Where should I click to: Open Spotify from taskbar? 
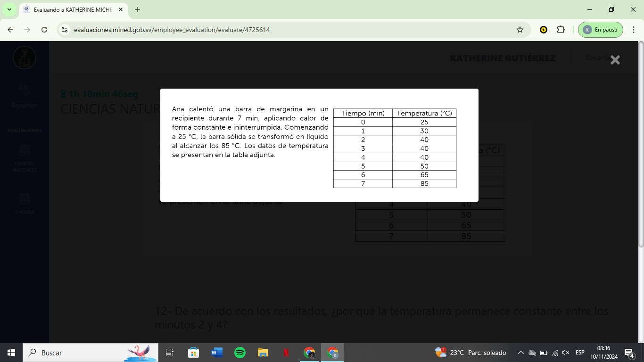[x=240, y=353]
